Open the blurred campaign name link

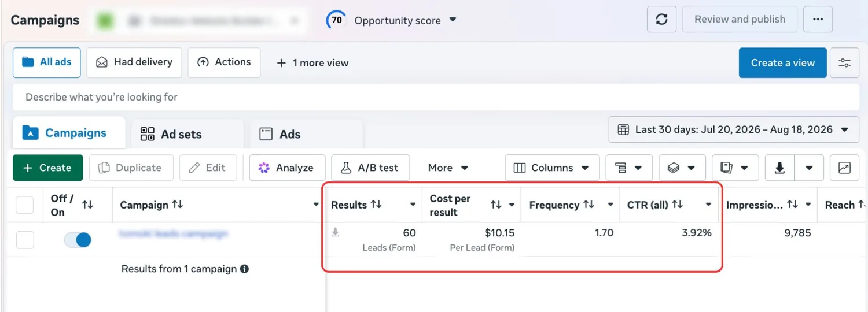174,234
